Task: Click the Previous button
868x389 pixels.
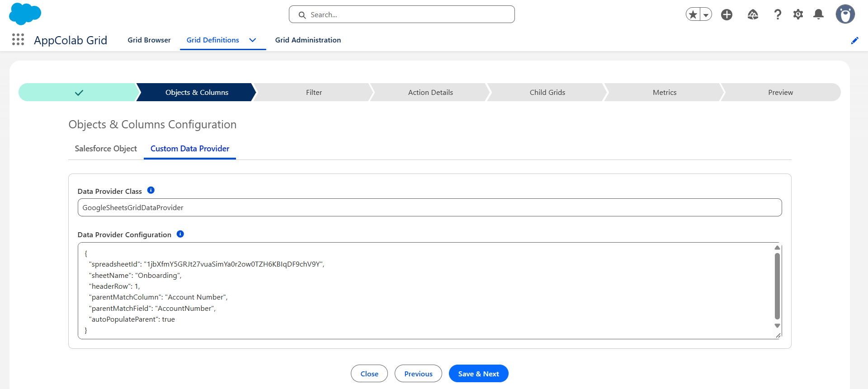Action: click(418, 374)
